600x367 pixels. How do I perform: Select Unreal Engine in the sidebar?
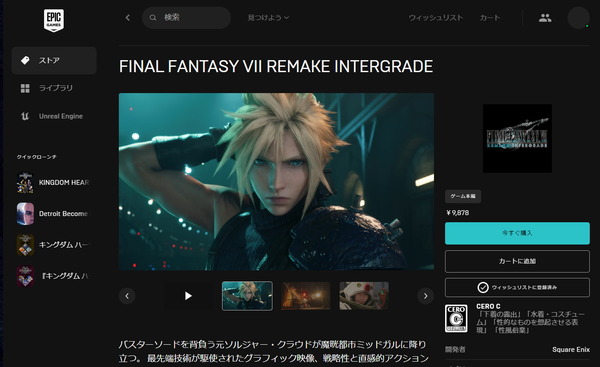click(54, 116)
